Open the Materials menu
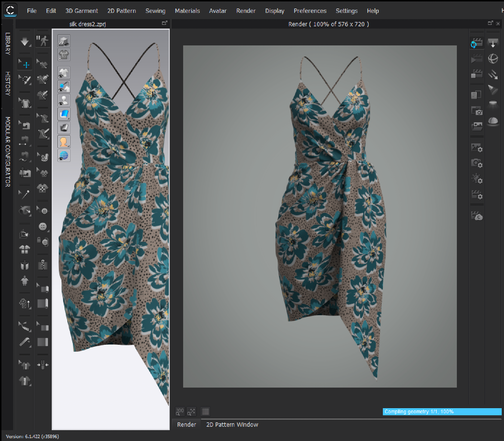 187,11
